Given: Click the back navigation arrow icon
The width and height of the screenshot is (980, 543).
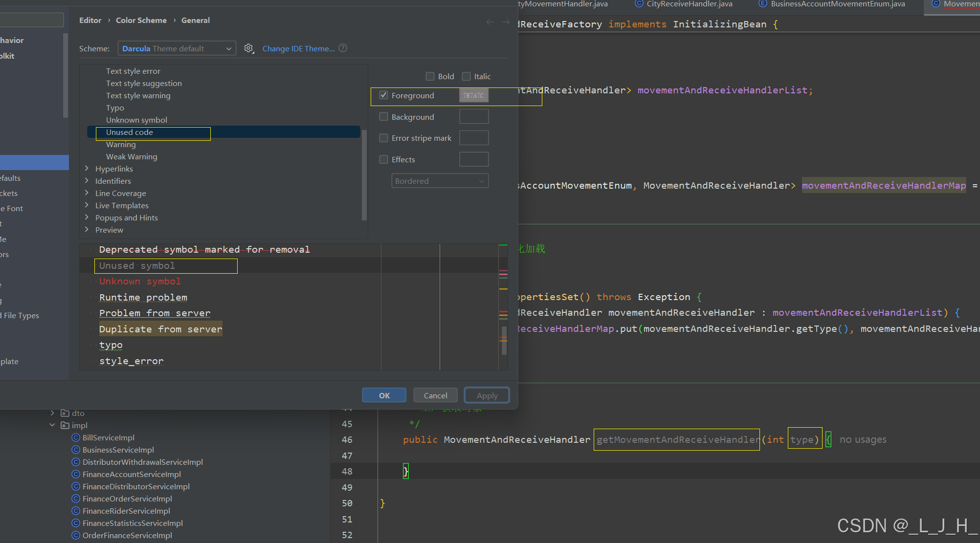Looking at the screenshot, I should pos(490,22).
